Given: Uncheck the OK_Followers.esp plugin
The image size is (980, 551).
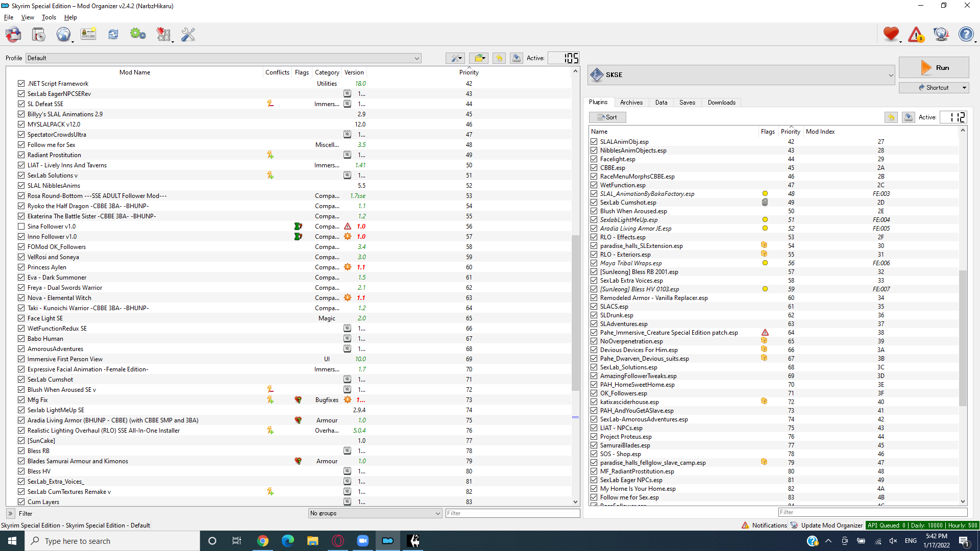Looking at the screenshot, I should 594,393.
